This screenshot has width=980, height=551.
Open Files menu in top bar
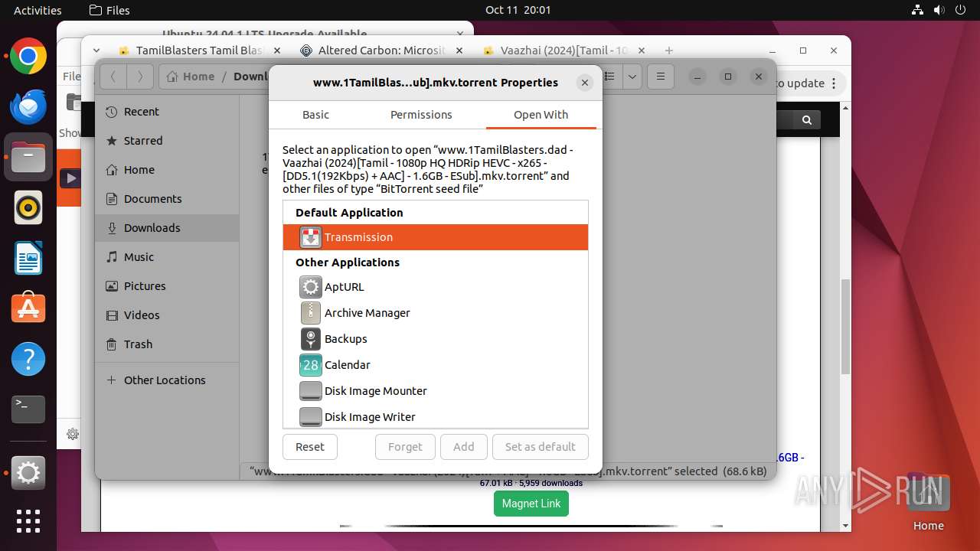pyautogui.click(x=109, y=10)
